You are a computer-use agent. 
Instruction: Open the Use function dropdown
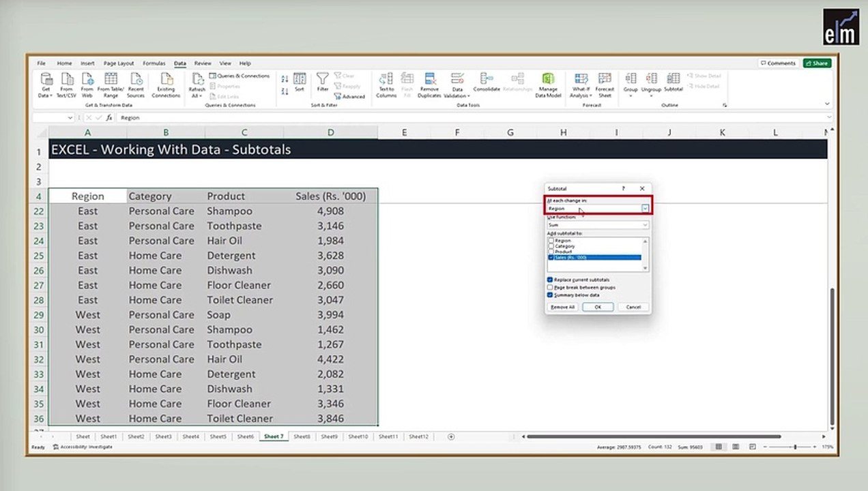click(x=645, y=224)
